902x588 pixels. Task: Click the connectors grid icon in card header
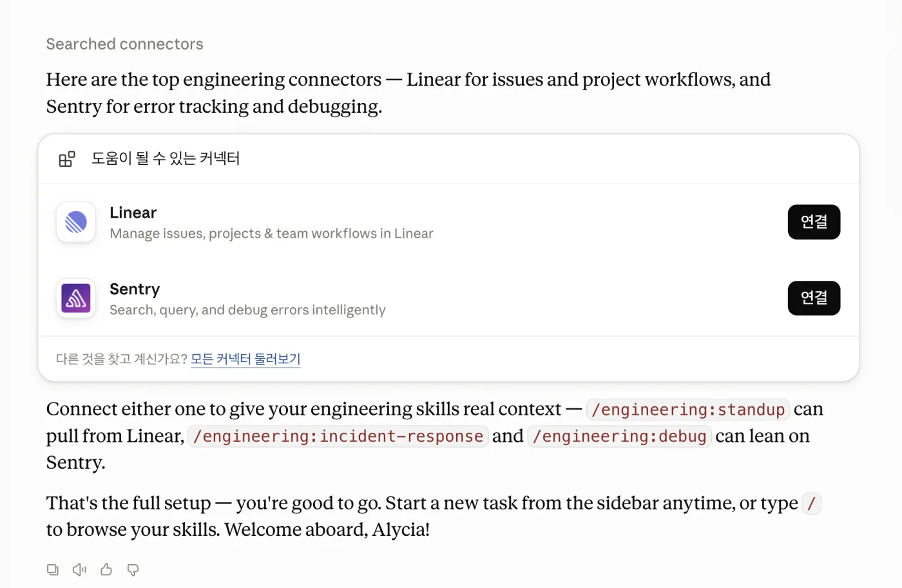[67, 158]
